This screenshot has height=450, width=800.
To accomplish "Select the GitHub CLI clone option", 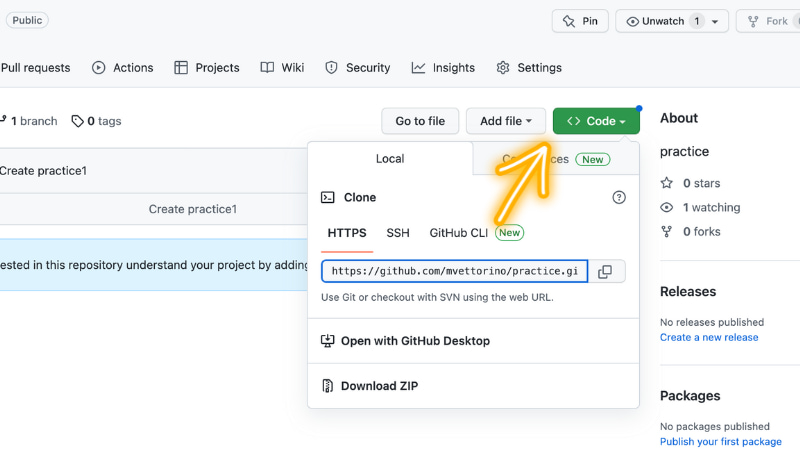I will (459, 233).
